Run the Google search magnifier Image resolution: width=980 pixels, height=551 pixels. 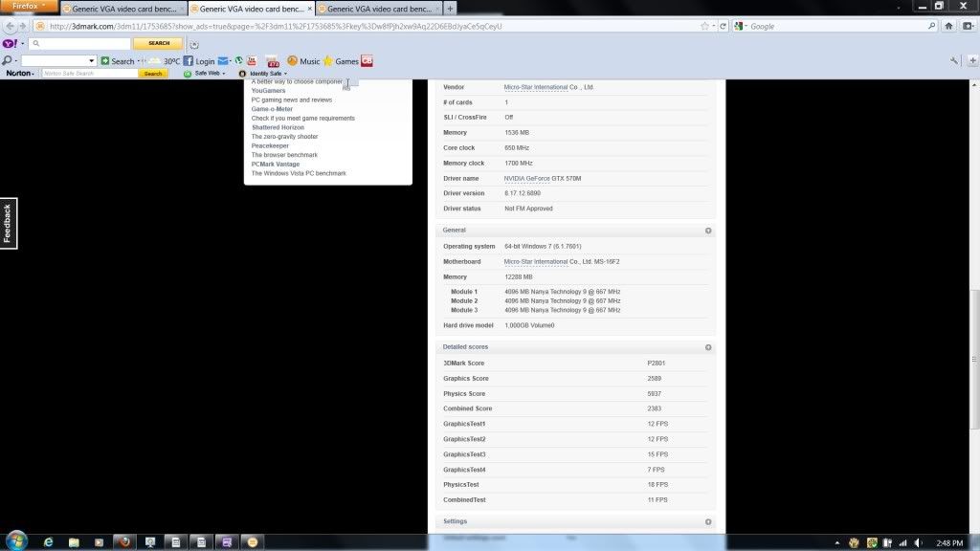(x=931, y=26)
